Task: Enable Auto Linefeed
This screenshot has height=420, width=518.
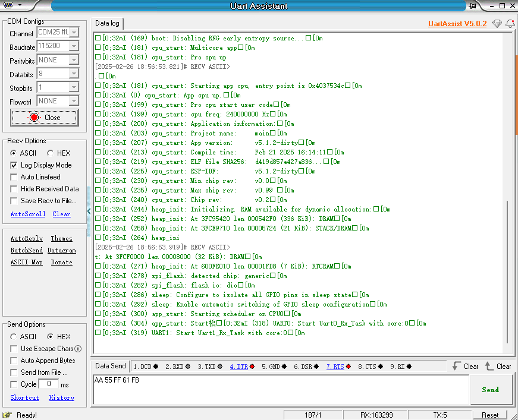Action: pos(14,177)
